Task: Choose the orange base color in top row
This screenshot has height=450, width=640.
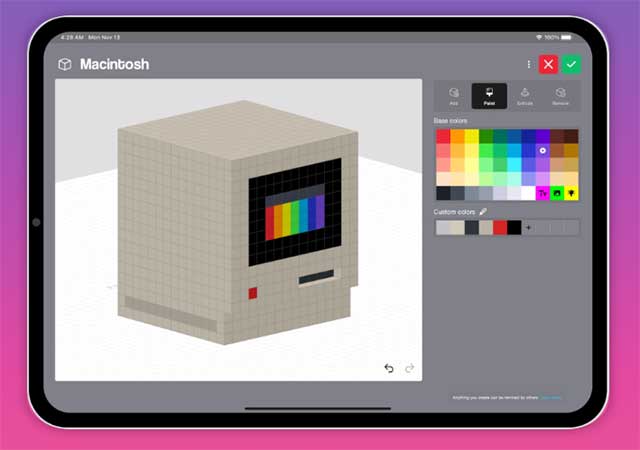Action: tap(458, 136)
